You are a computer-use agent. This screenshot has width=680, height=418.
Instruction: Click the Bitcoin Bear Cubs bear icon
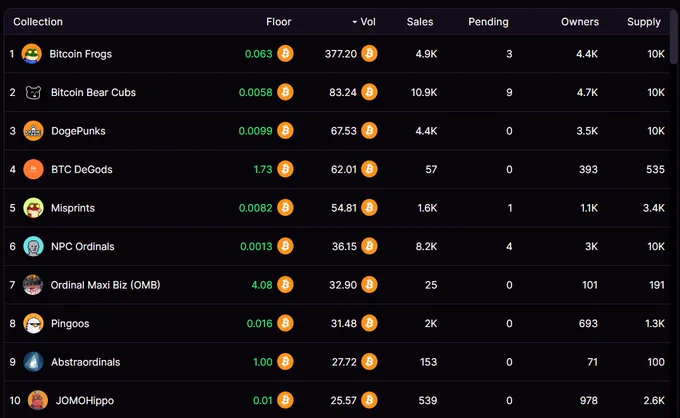[x=33, y=92]
